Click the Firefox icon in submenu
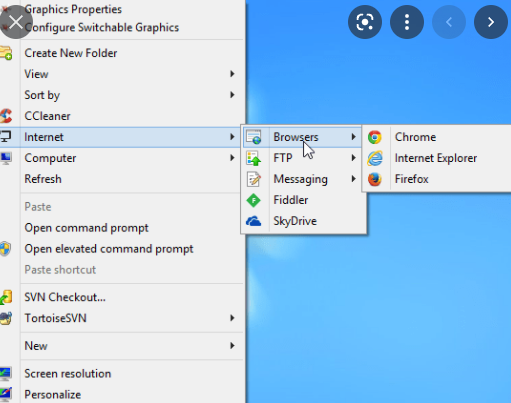 pyautogui.click(x=375, y=179)
